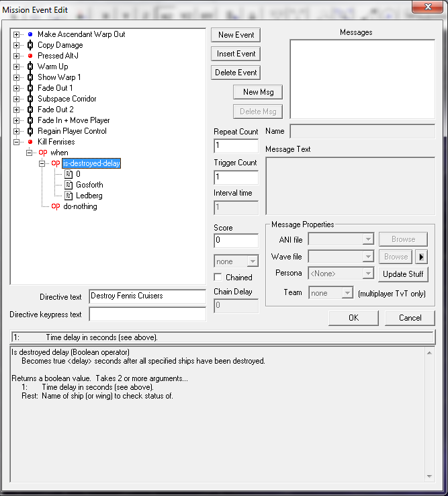
Task: Expand the Make Ascendant Warp Out event
Action: click(x=16, y=34)
